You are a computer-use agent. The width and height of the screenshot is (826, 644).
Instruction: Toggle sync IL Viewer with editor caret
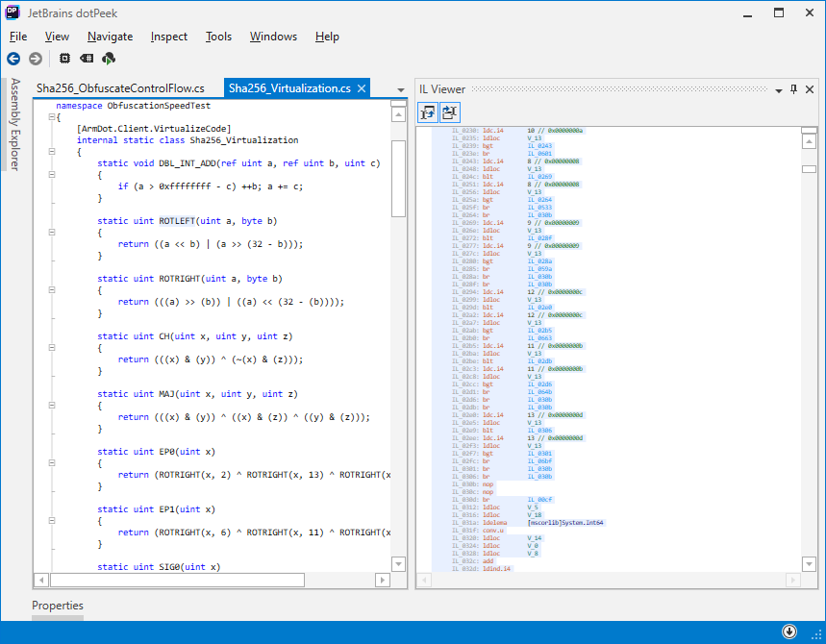[427, 112]
